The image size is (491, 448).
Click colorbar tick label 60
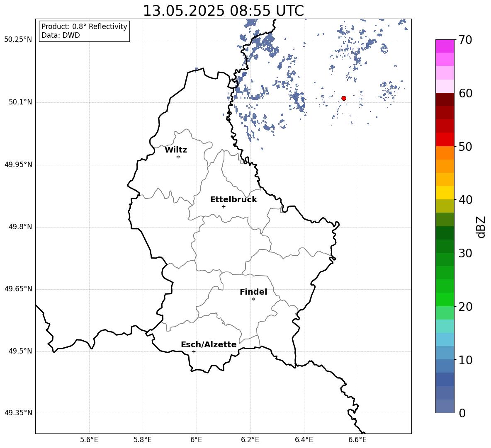pos(465,93)
